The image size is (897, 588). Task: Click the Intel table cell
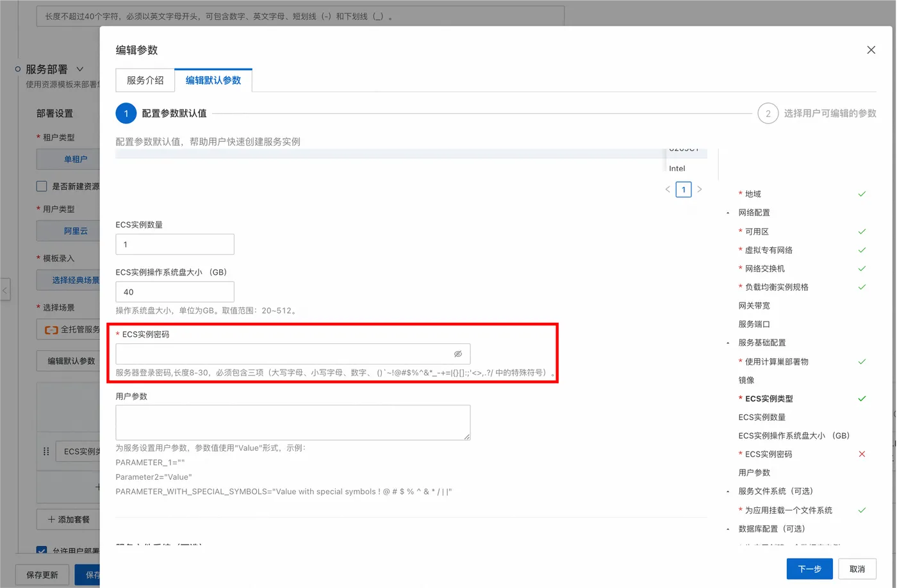point(677,168)
